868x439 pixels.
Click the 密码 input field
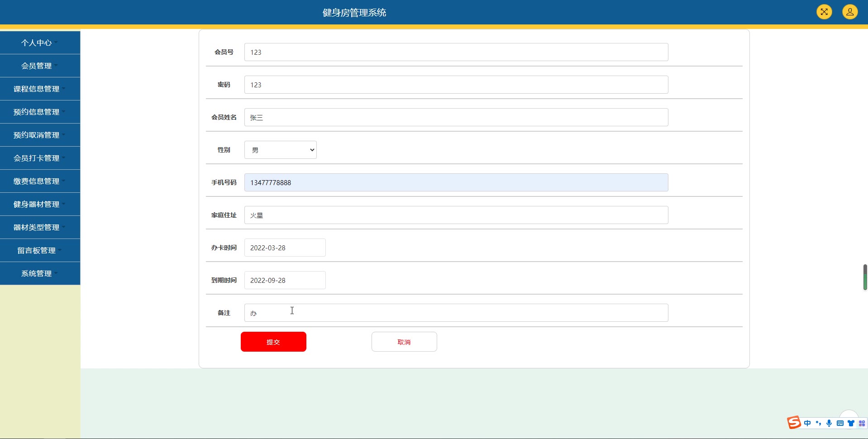(x=456, y=85)
